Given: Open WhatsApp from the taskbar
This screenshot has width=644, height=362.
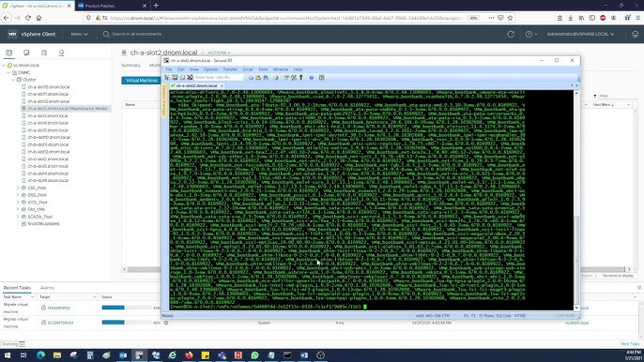Looking at the screenshot, I should point(254,355).
